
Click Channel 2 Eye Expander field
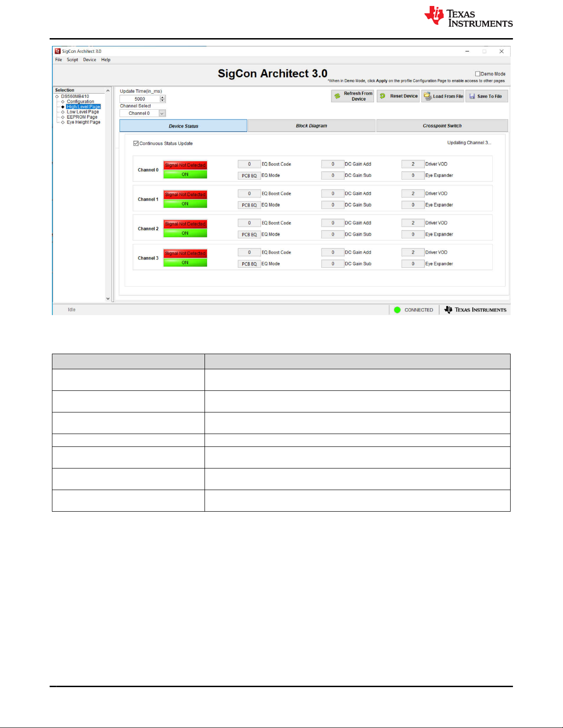413,234
